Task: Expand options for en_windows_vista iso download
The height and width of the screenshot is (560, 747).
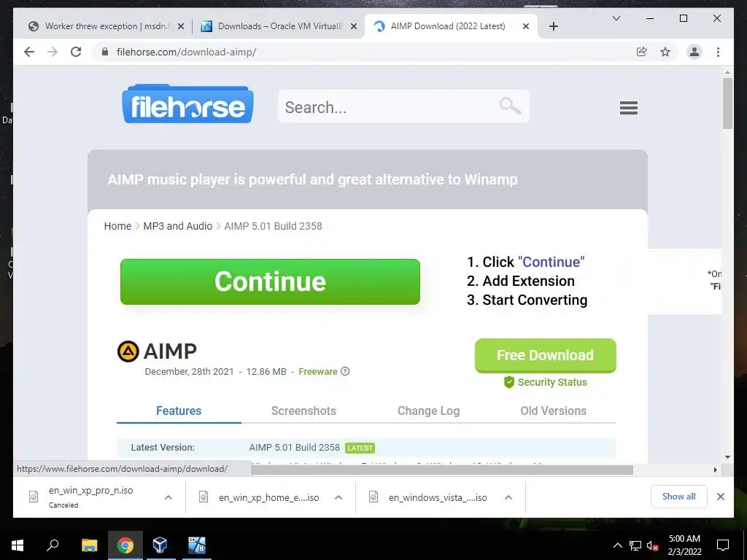Action: 508,497
